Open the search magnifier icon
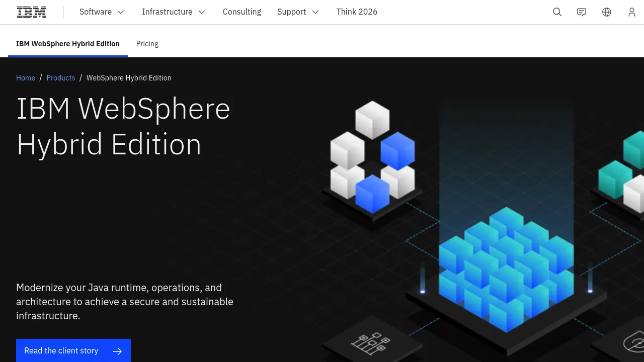Image resolution: width=644 pixels, height=362 pixels. [x=557, y=12]
